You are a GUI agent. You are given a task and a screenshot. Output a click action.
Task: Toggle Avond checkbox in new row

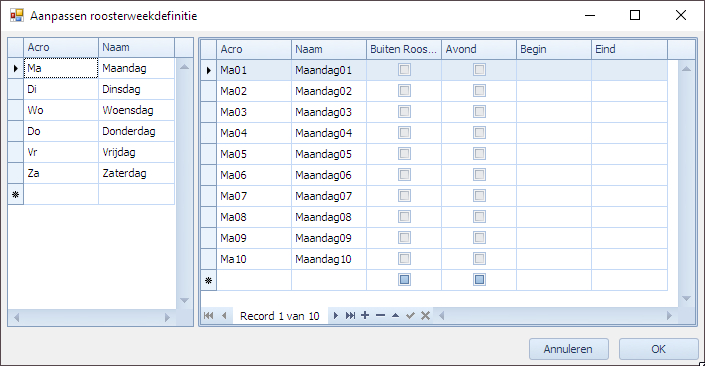479,280
